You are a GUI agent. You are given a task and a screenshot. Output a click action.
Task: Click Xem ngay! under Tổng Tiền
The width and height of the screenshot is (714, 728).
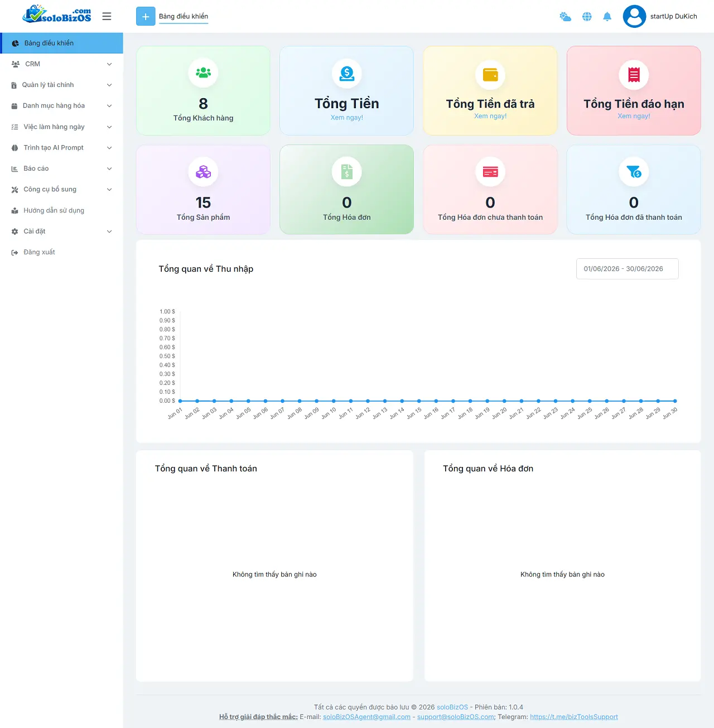[x=347, y=118]
